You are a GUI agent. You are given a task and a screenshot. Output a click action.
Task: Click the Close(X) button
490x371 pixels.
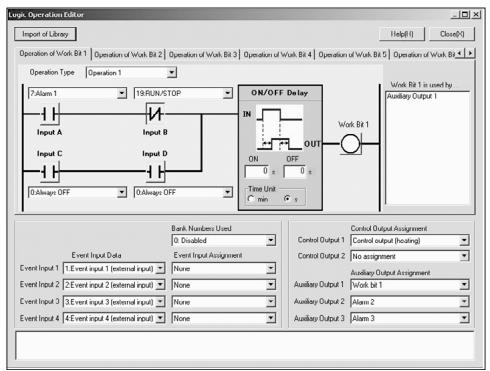point(452,34)
